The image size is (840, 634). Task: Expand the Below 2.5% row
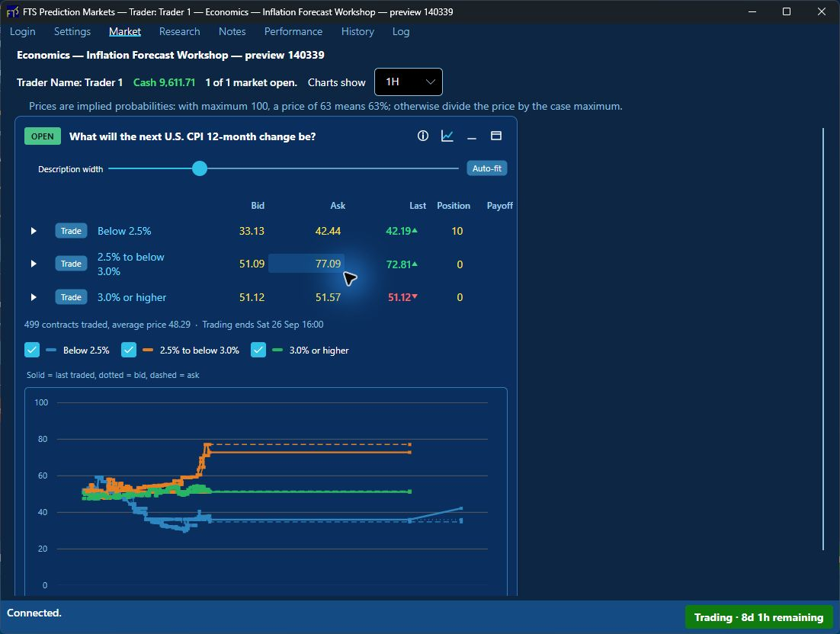(34, 231)
